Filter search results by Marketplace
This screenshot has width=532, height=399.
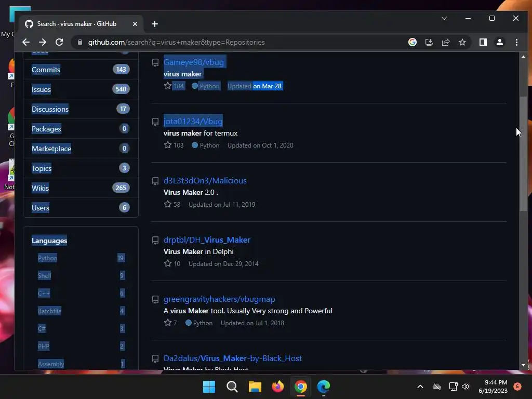[81, 149]
